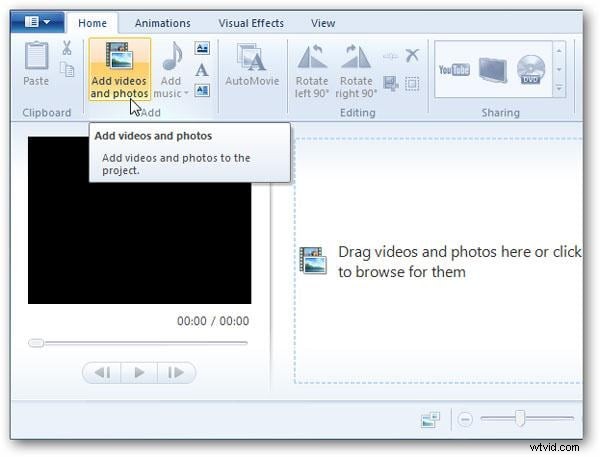This screenshot has width=600, height=457.
Task: Click Add videos and photos button
Action: click(119, 70)
